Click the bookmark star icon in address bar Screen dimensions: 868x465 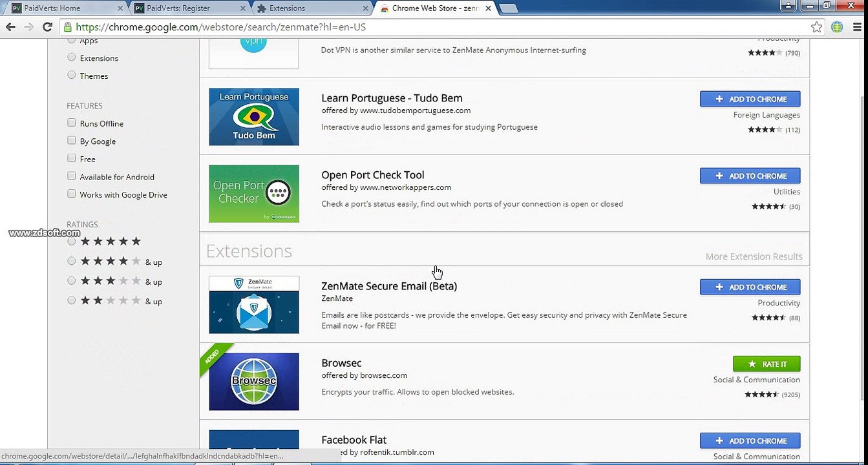pyautogui.click(x=816, y=27)
